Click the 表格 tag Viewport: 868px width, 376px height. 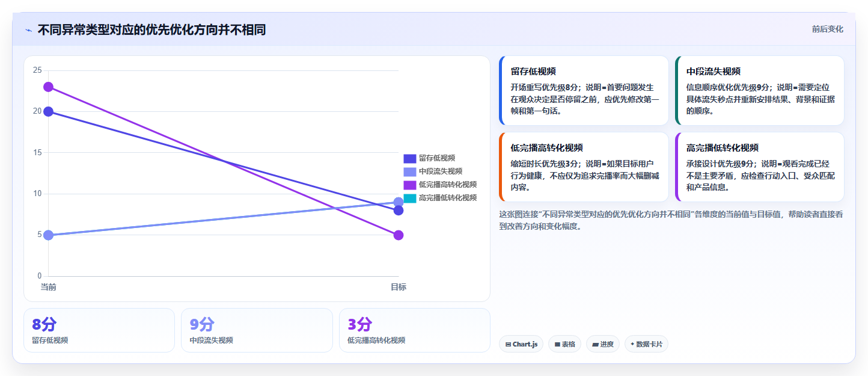click(564, 344)
